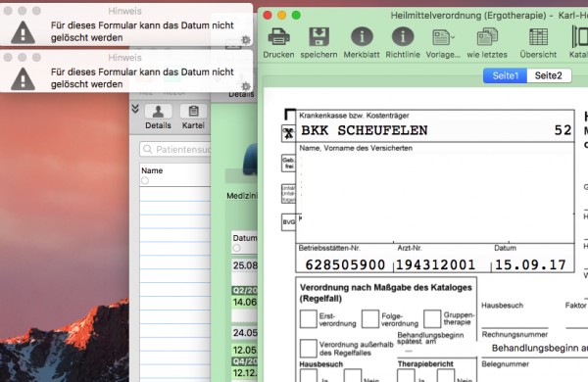Open gear menu on top Hinweis notification
Image resolution: width=588 pixels, height=382 pixels.
tap(246, 39)
